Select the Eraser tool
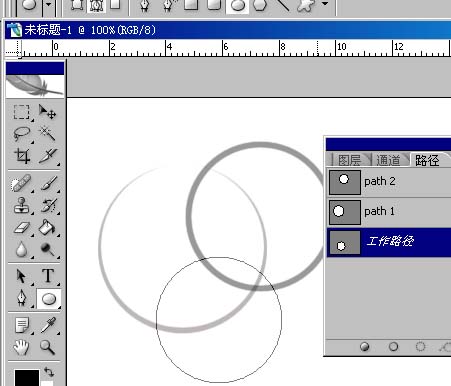 coord(22,228)
